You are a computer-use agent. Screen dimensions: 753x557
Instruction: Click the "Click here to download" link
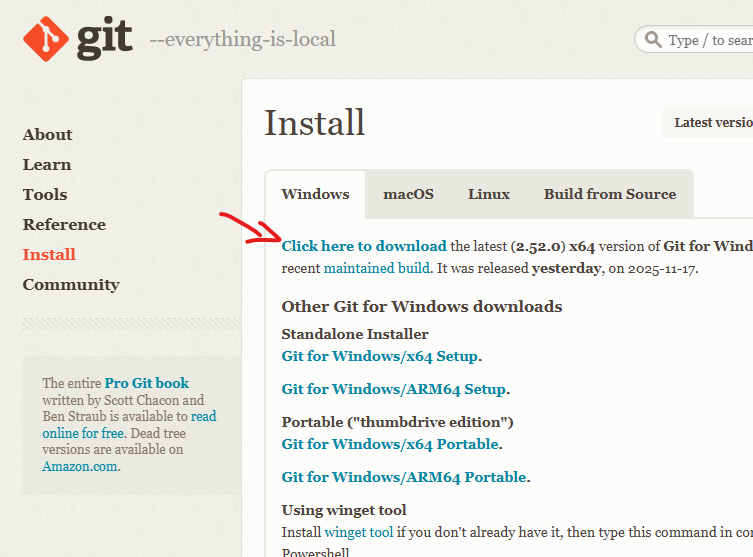364,246
